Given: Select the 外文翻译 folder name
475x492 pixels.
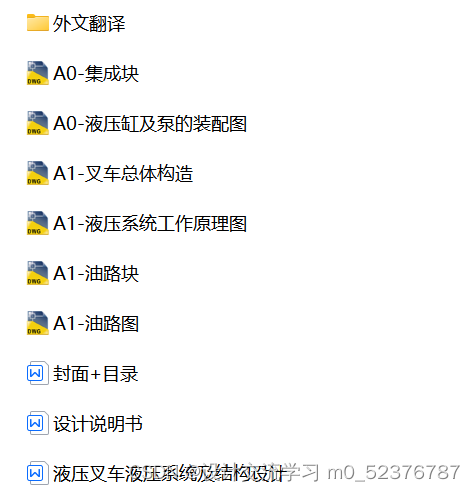Looking at the screenshot, I should pyautogui.click(x=89, y=23).
